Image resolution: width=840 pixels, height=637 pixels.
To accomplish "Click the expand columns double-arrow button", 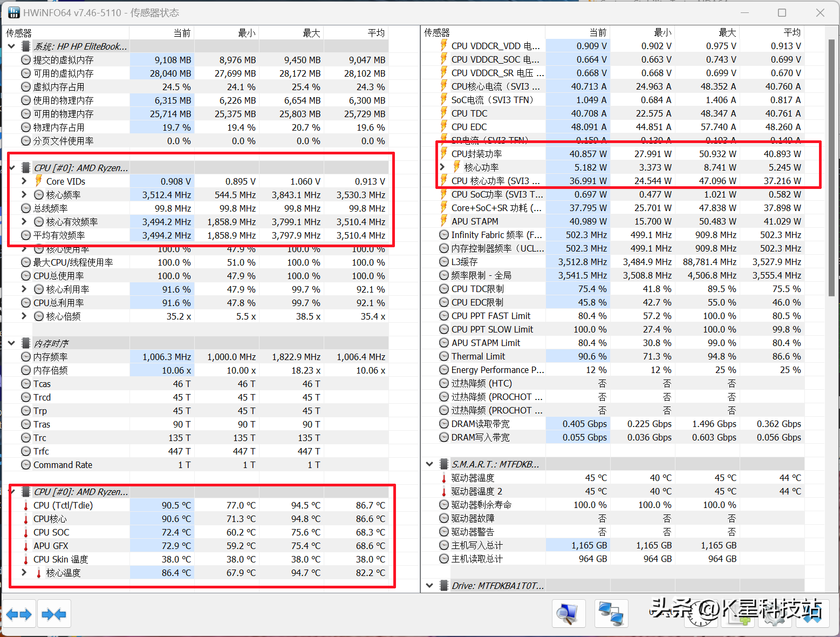I will click(19, 614).
